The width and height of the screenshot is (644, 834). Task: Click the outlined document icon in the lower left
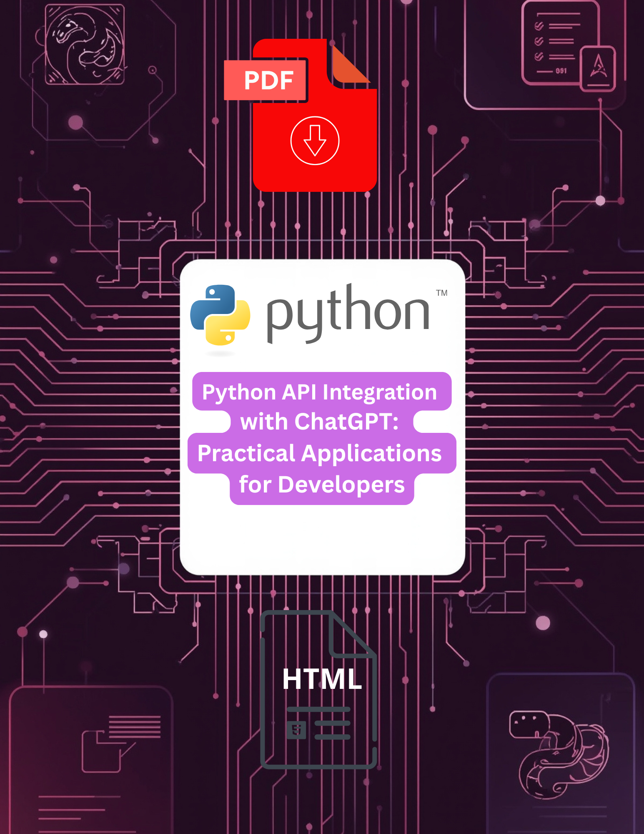click(x=121, y=743)
